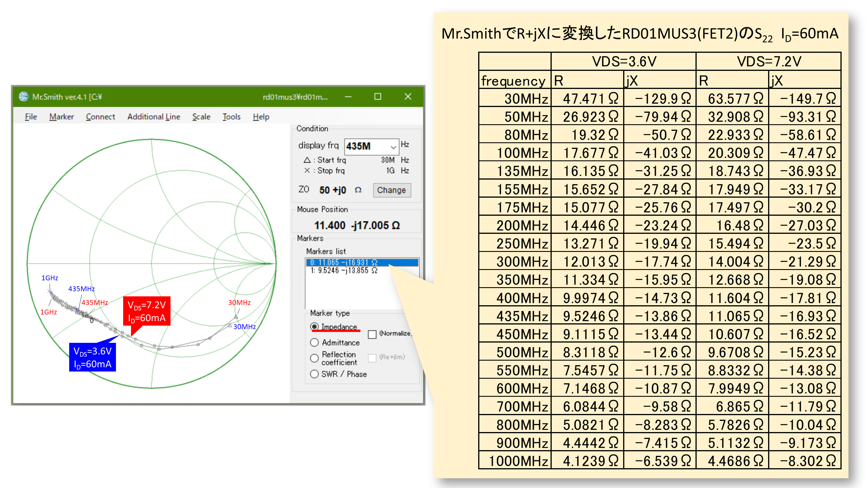
Task: Click the red 30MHz chart label
Action: (x=239, y=302)
